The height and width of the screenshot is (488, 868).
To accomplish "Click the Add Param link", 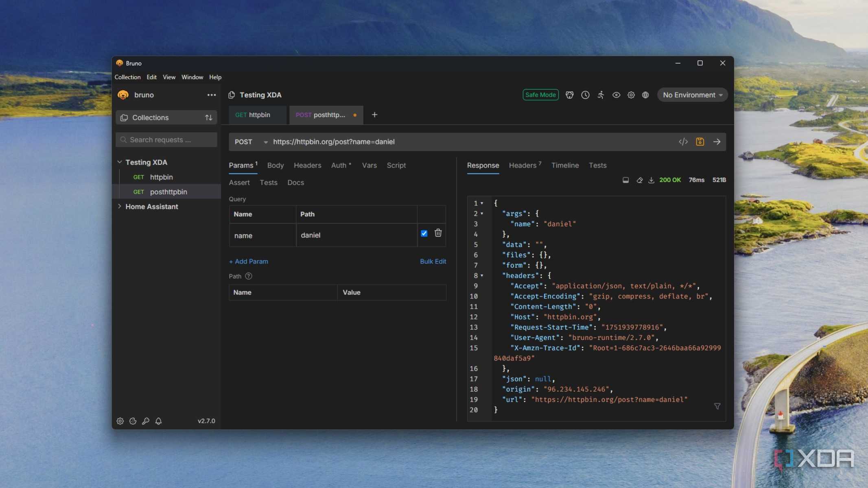I will 248,261.
